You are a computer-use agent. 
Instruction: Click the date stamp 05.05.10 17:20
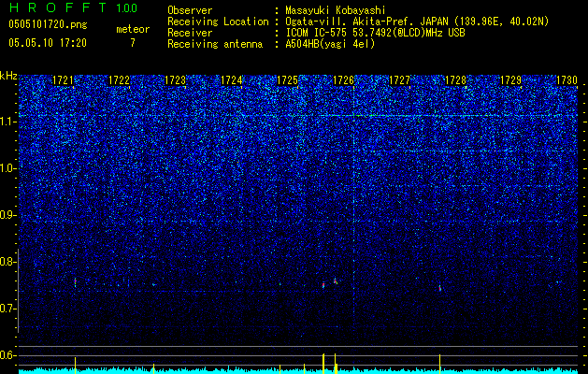tap(48, 43)
